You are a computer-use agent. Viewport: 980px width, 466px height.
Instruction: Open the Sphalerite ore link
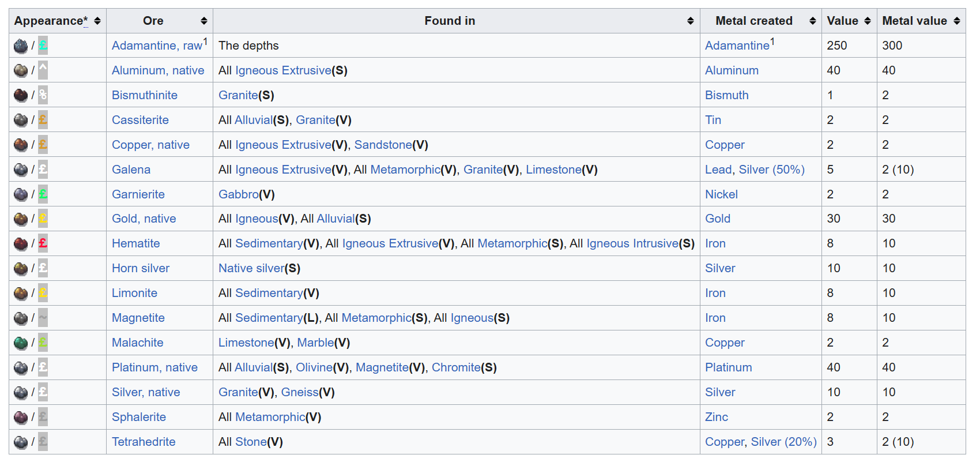(x=139, y=417)
